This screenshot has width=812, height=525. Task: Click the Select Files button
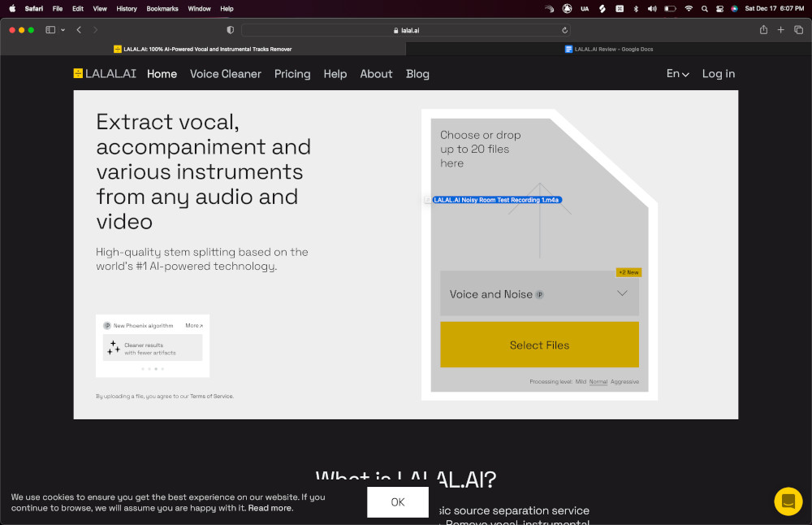click(x=539, y=345)
